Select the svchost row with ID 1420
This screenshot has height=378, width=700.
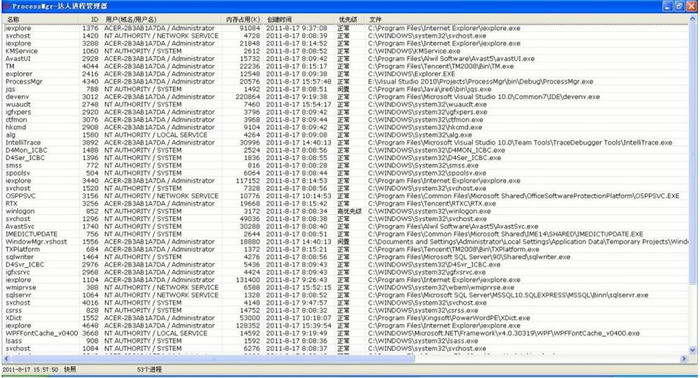pos(346,36)
